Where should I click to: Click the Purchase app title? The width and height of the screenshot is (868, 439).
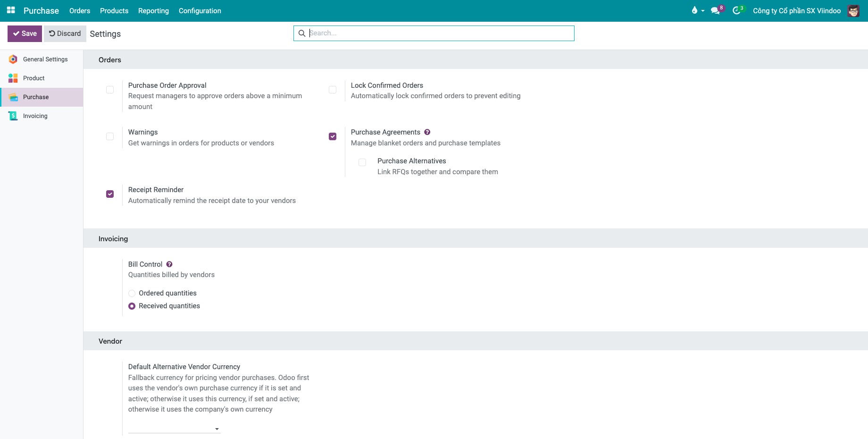pos(42,11)
